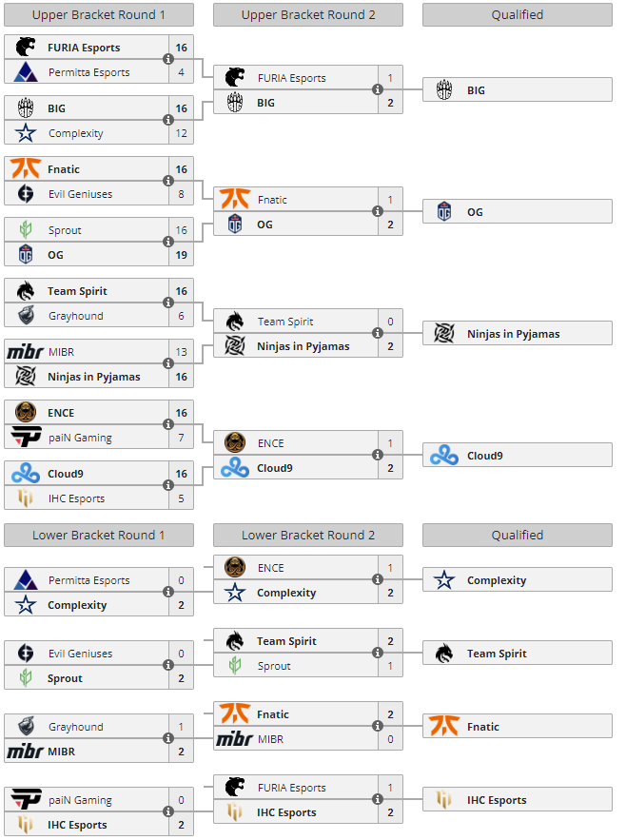Open match info for FURIA vs Permitta Esports
The width and height of the screenshot is (626, 840).
click(168, 60)
